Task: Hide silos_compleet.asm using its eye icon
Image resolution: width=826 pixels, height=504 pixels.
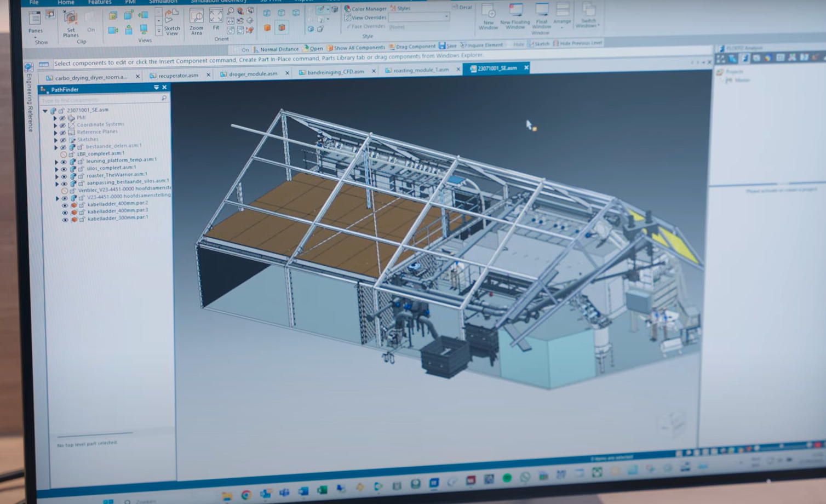Action: point(64,169)
